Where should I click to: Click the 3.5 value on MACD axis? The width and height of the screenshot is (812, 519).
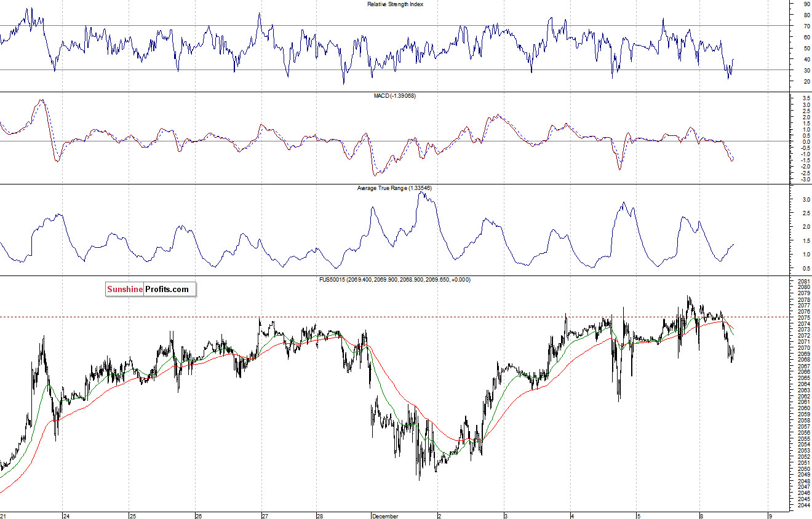(806, 98)
